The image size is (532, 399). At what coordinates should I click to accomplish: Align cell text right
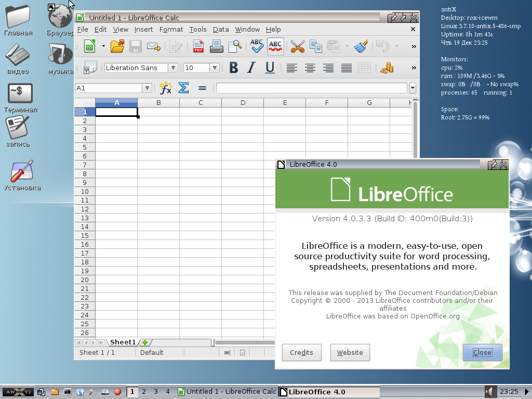328,68
